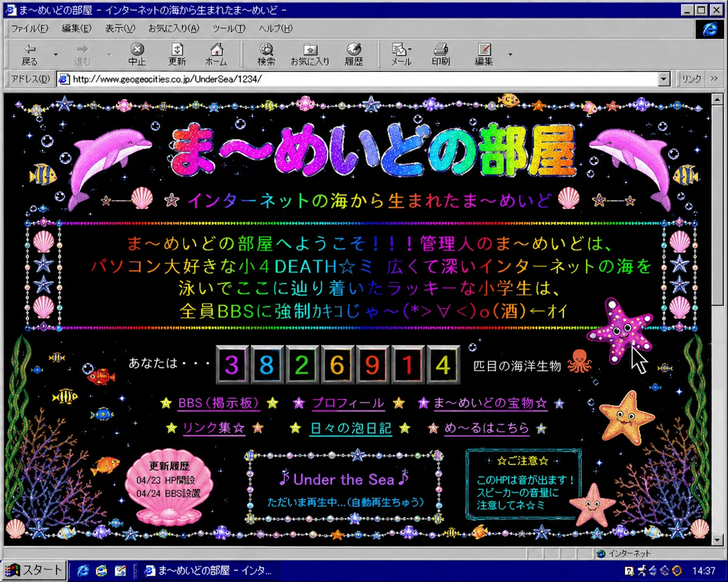Viewport: 728px width, 582px height.
Task: Click the page icon in address bar
Action: [x=64, y=79]
